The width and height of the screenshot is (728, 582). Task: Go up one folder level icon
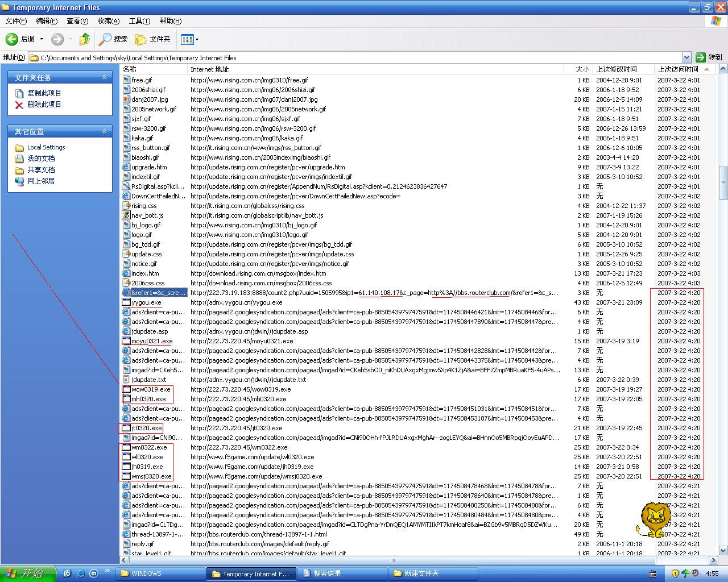85,39
